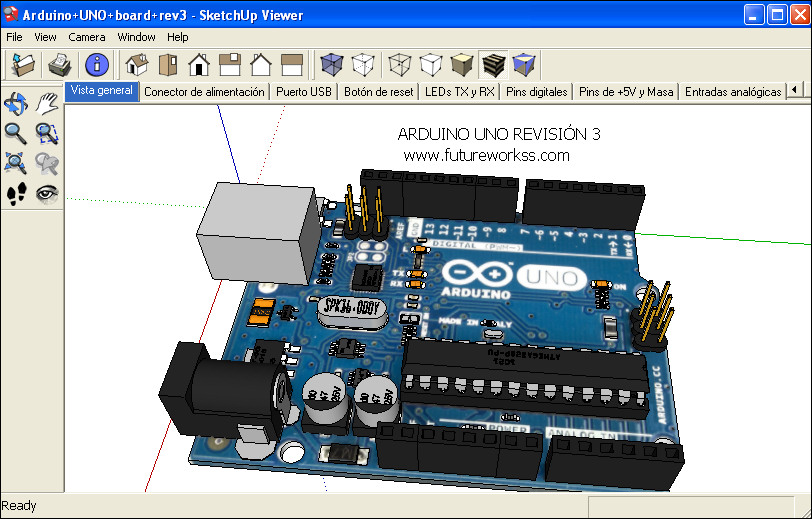Toggle Back Edges display style

pos(362,65)
